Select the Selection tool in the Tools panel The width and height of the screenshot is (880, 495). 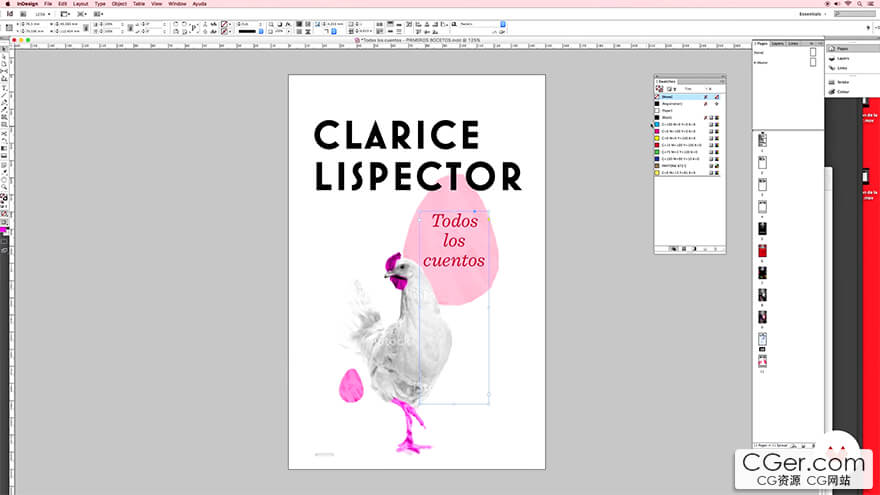pos(4,49)
